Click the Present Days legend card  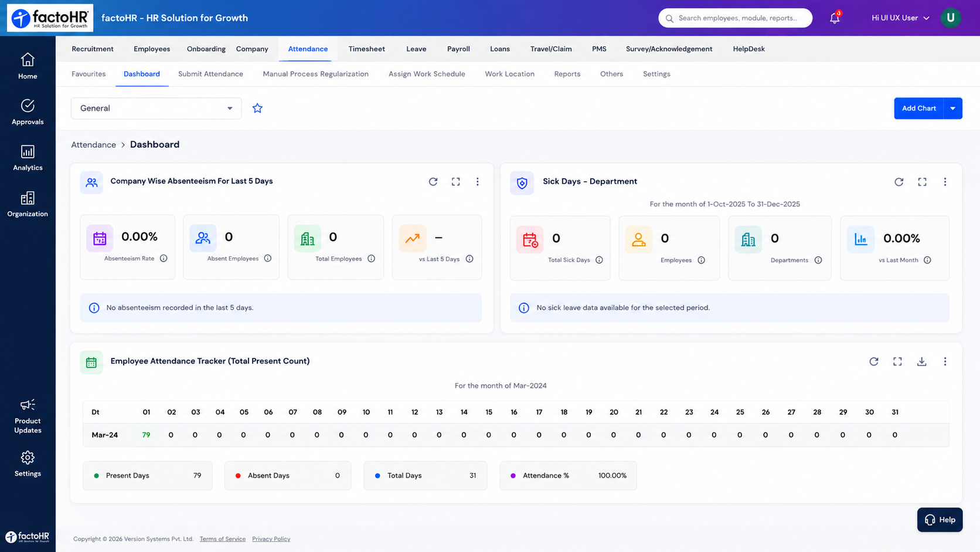coord(148,476)
